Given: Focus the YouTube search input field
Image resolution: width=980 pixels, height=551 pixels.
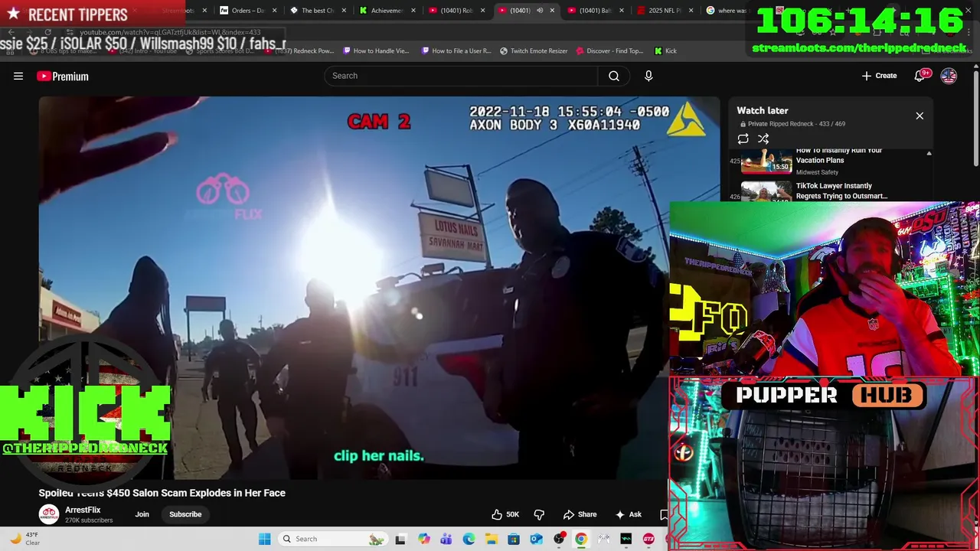Looking at the screenshot, I should (x=461, y=76).
